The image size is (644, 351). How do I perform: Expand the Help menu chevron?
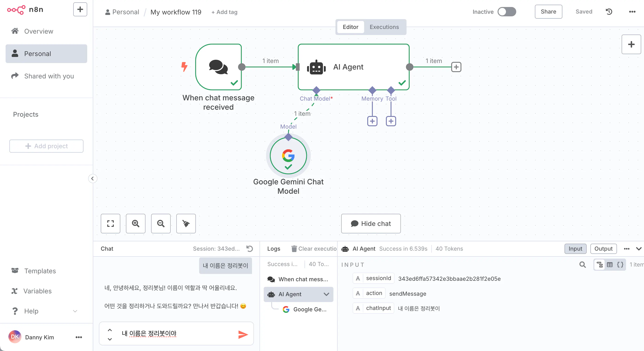point(75,311)
